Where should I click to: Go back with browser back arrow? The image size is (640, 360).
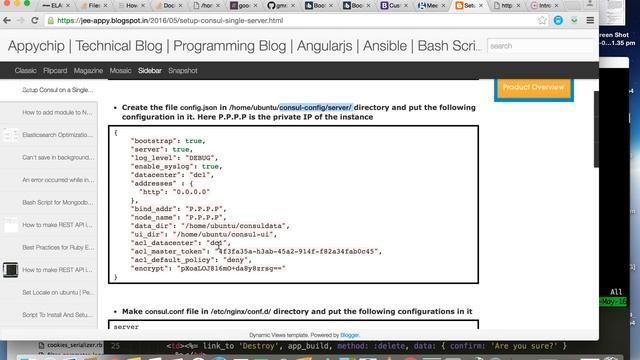pos(7,20)
